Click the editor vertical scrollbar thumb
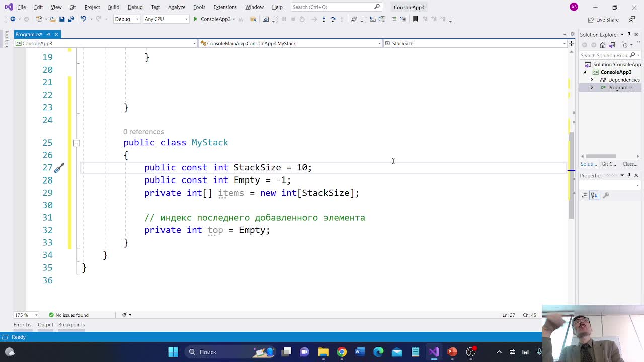The width and height of the screenshot is (644, 362). coord(572,174)
